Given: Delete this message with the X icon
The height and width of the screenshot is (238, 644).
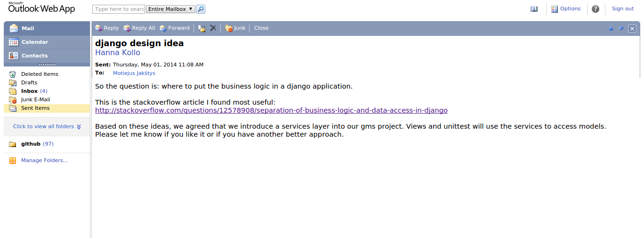Looking at the screenshot, I should click(x=213, y=28).
